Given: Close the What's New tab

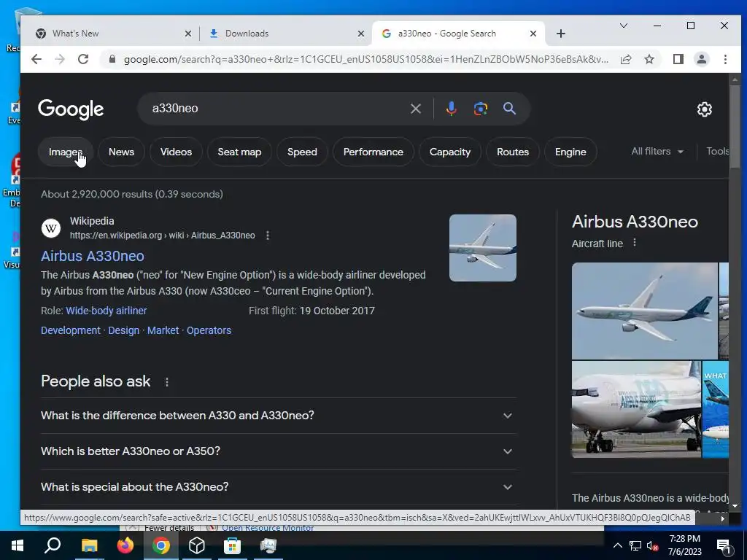Looking at the screenshot, I should click(x=188, y=34).
